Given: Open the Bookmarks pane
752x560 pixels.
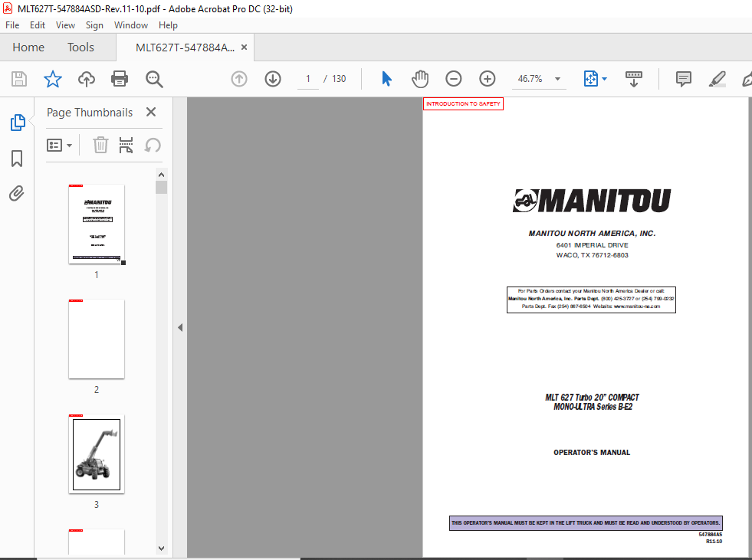Looking at the screenshot, I should [x=17, y=159].
